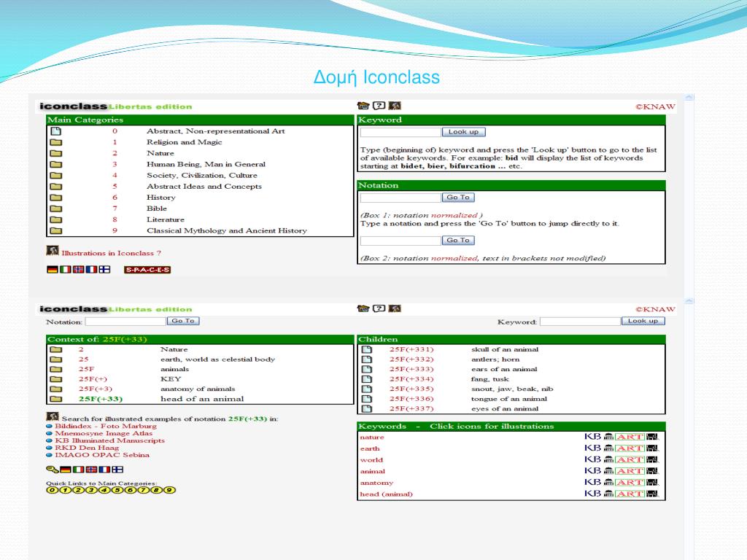This screenshot has height=560, width=747.
Task: Click first Go To button in Notation panel
Action: pyautogui.click(x=458, y=197)
